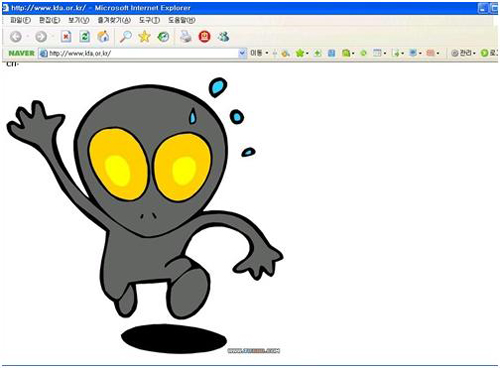Open Favorites with the yellow star icon

tap(144, 36)
